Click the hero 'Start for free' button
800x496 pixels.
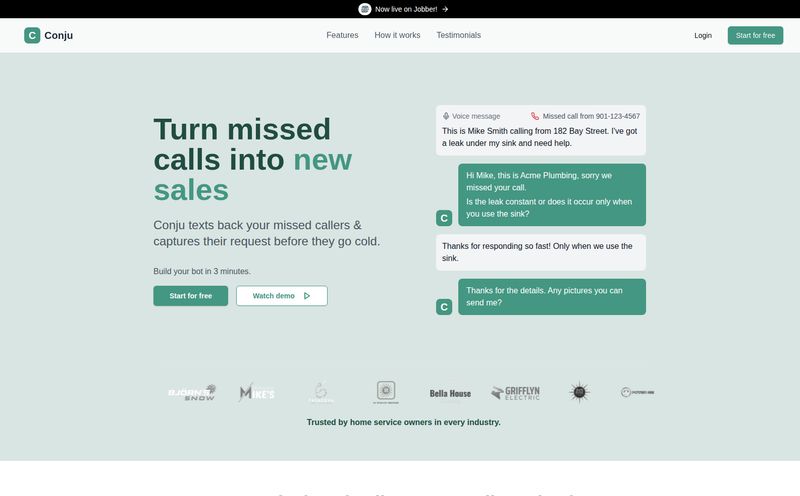pos(190,296)
